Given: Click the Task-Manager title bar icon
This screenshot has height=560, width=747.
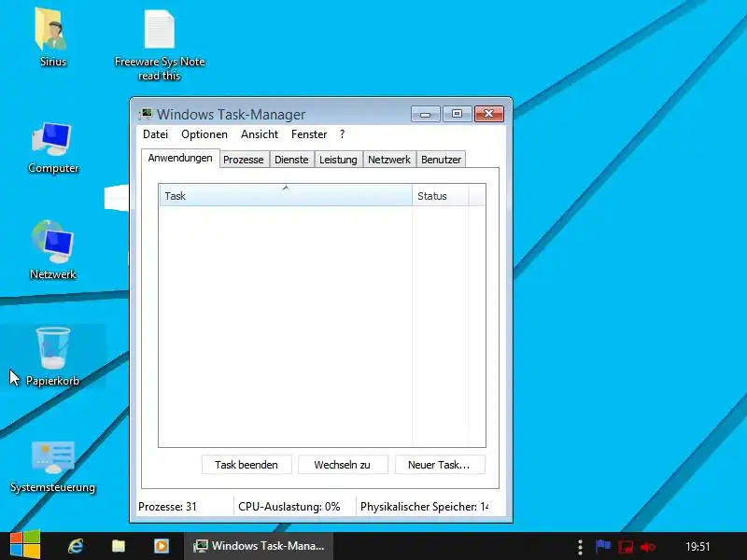Looking at the screenshot, I should [146, 114].
